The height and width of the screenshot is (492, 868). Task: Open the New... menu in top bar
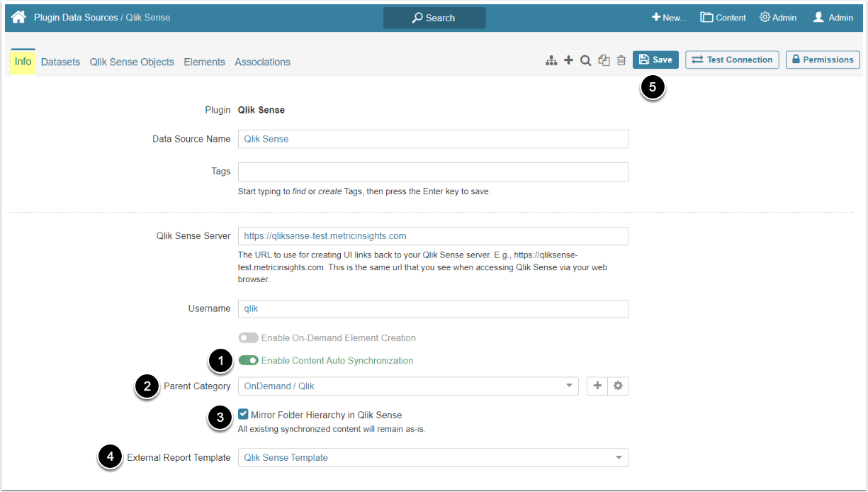click(x=669, y=18)
